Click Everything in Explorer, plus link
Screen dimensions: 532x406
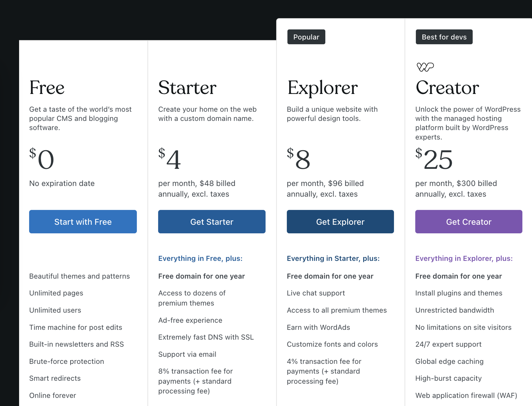coord(464,258)
